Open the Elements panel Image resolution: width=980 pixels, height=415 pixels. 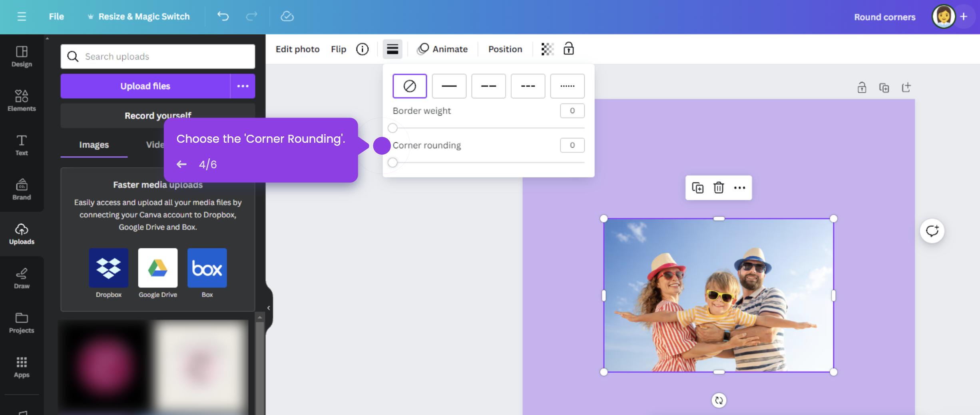coord(21,101)
